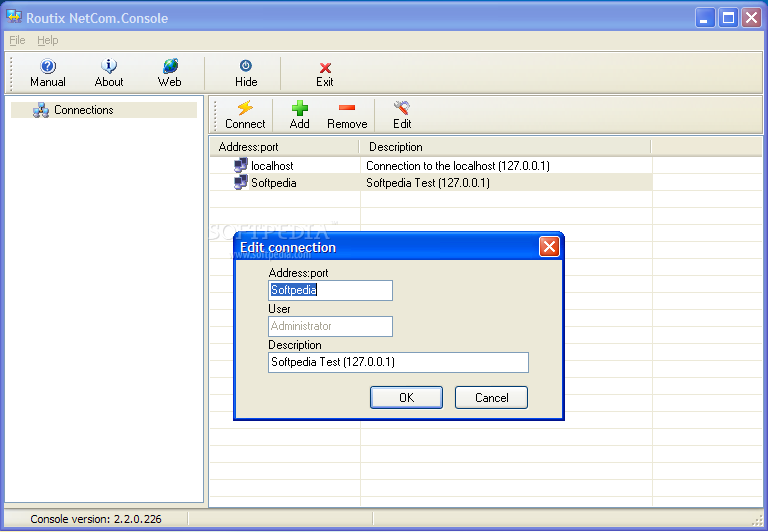Click the About info icon
The width and height of the screenshot is (768, 532).
click(x=109, y=66)
